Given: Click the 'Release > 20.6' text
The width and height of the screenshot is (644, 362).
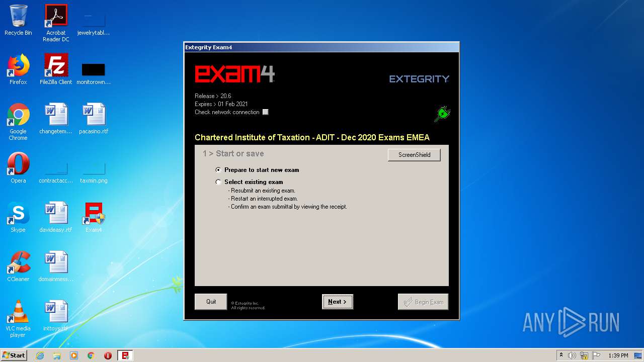Looking at the screenshot, I should 213,96.
